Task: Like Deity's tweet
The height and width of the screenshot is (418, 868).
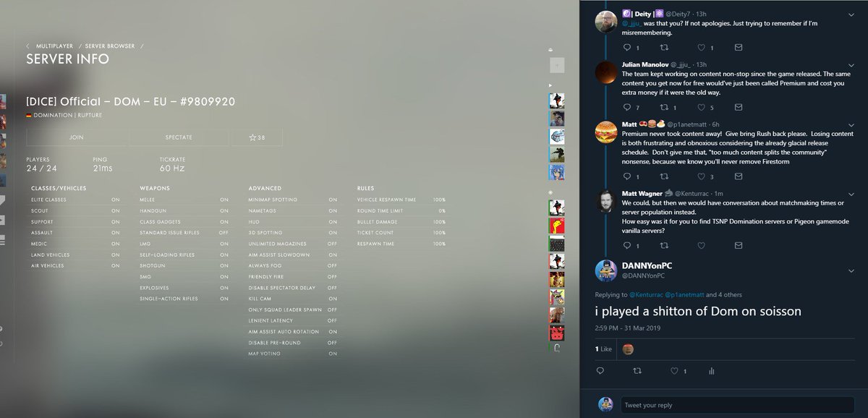Action: click(x=701, y=48)
